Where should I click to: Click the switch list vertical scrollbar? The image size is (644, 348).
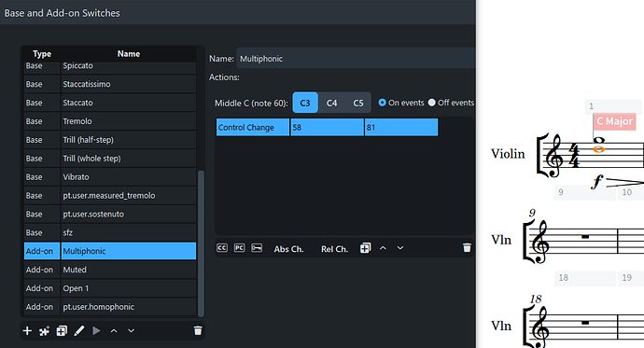click(201, 244)
